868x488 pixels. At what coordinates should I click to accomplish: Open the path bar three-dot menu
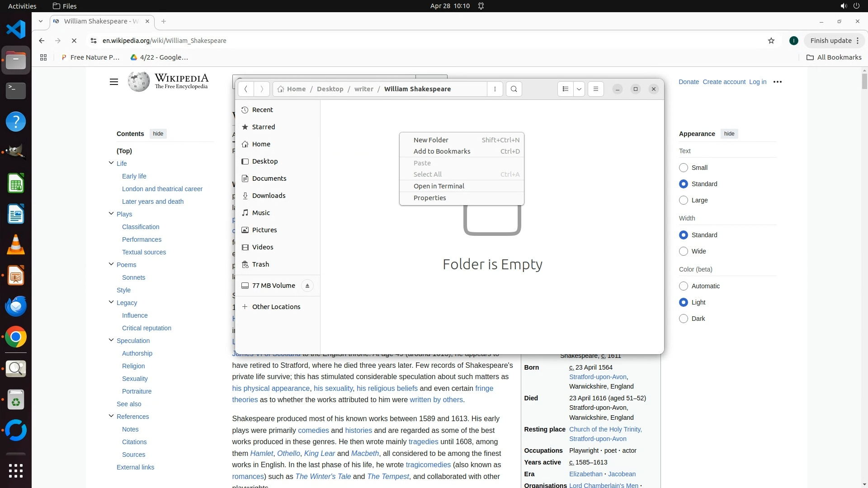[495, 89]
